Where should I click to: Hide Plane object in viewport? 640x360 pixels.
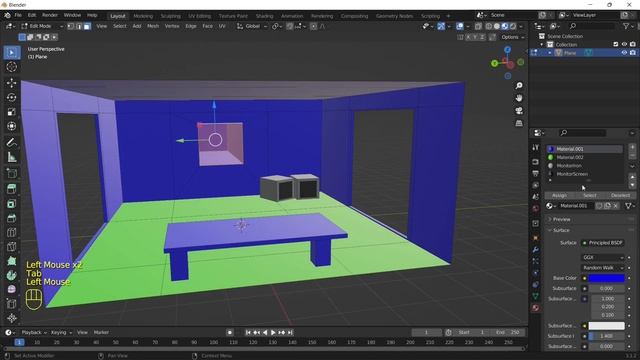click(624, 53)
